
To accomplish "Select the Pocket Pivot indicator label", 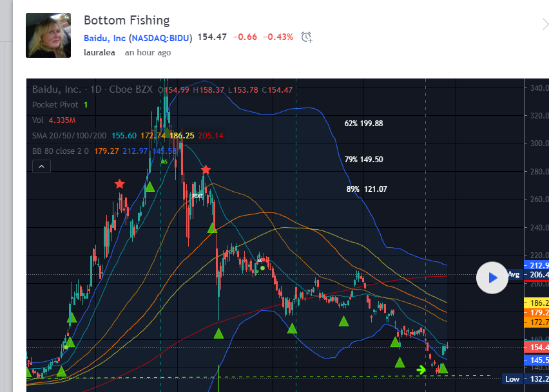I will pos(55,104).
